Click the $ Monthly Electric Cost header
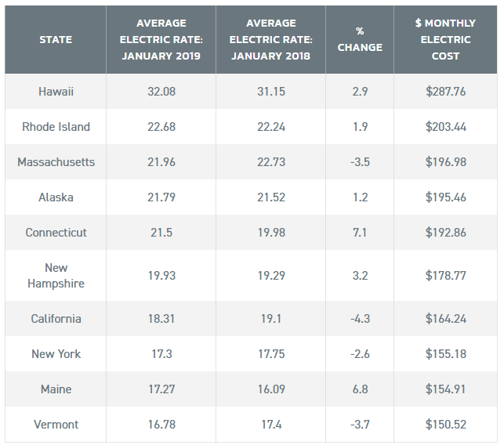The image size is (504, 445). pos(444,39)
